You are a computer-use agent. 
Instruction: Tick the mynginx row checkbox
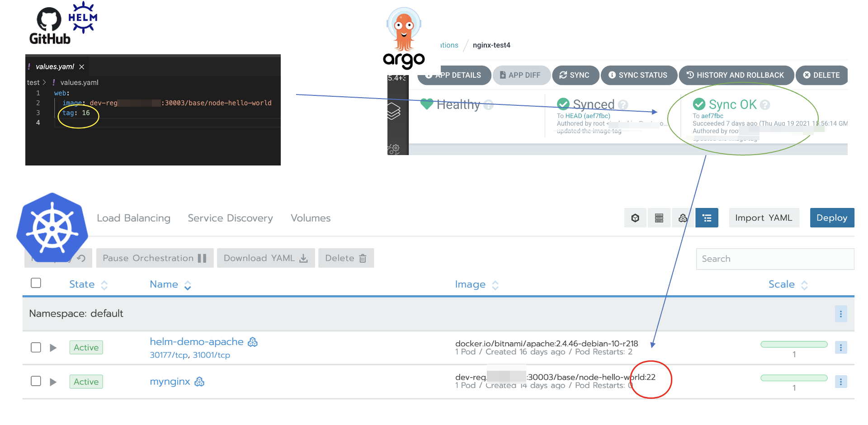point(36,381)
